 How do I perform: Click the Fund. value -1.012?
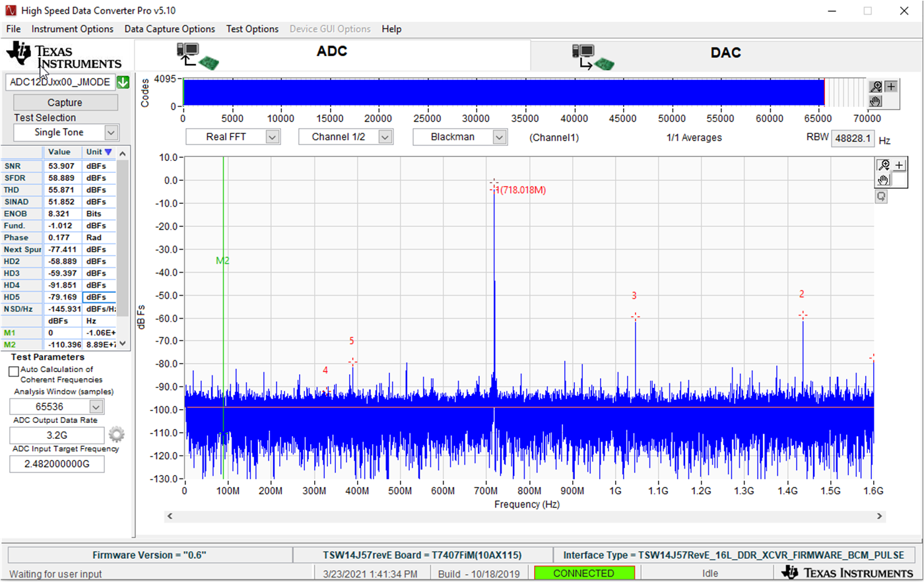[62, 226]
